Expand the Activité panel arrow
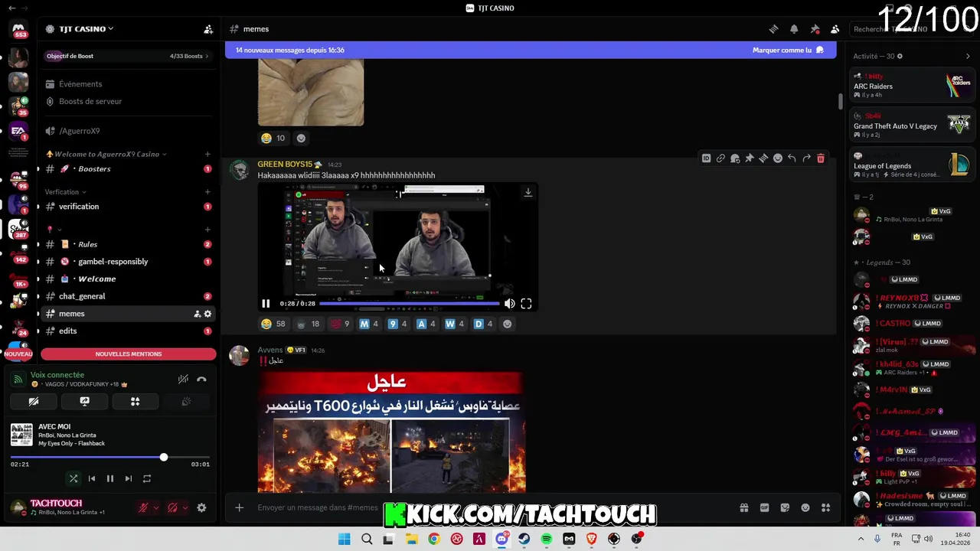Image resolution: width=980 pixels, height=551 pixels. [968, 56]
